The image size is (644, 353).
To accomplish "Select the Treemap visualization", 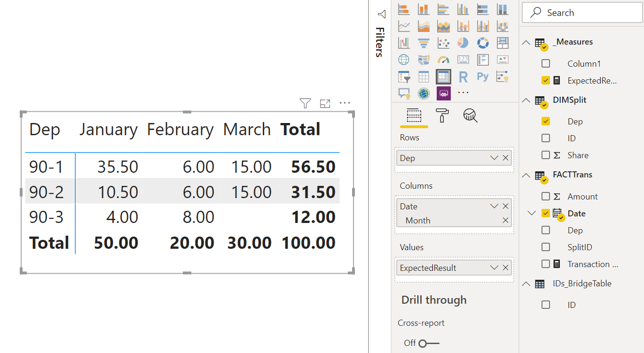I will pos(503,43).
